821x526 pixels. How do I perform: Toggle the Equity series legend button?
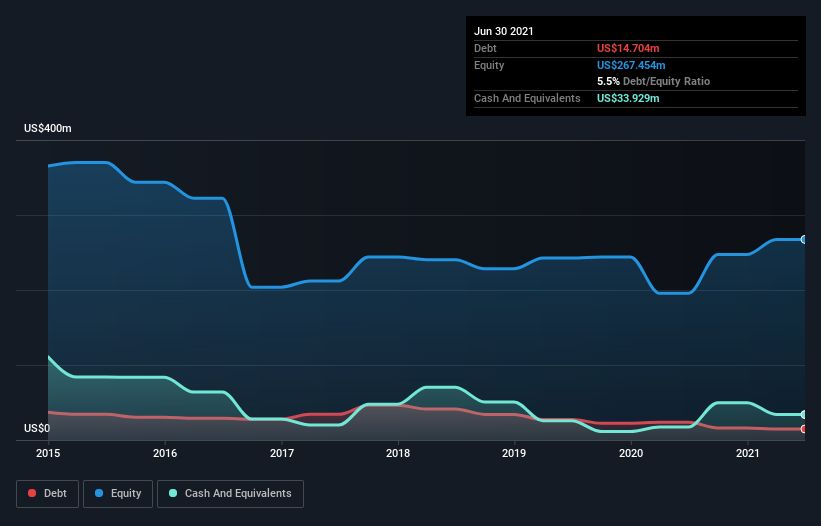click(118, 494)
